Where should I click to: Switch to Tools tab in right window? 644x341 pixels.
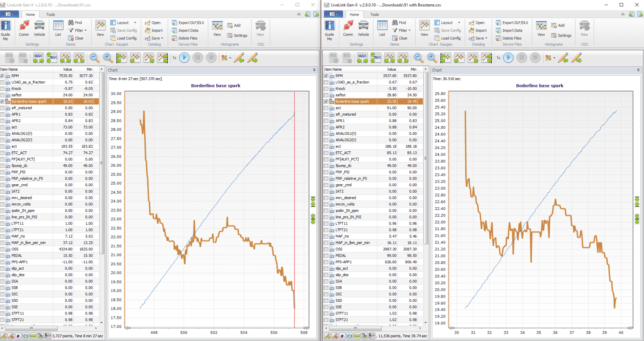pyautogui.click(x=375, y=15)
